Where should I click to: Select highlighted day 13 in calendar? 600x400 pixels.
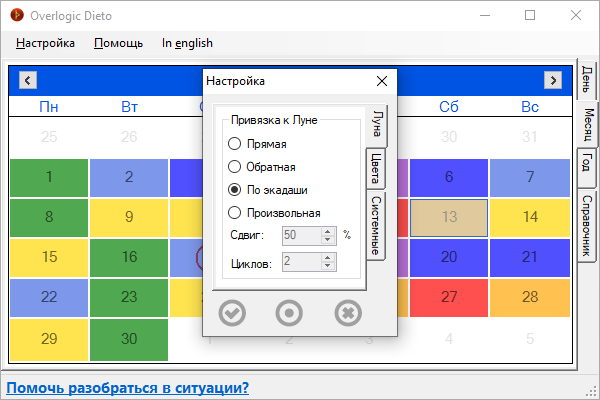point(449,217)
